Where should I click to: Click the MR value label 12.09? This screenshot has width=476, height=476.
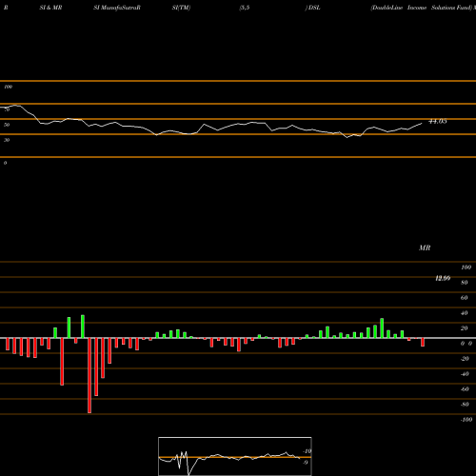443,278
